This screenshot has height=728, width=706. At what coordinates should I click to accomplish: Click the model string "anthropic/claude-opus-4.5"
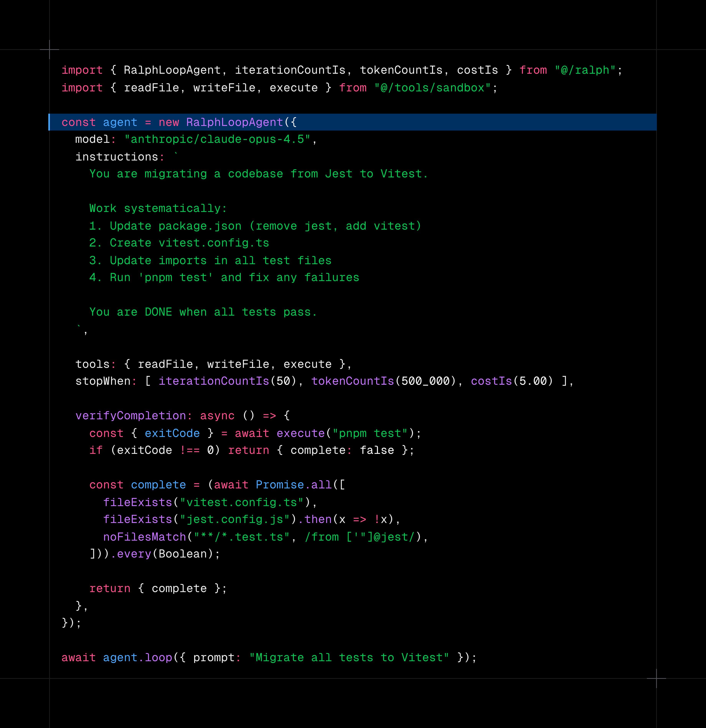217,139
